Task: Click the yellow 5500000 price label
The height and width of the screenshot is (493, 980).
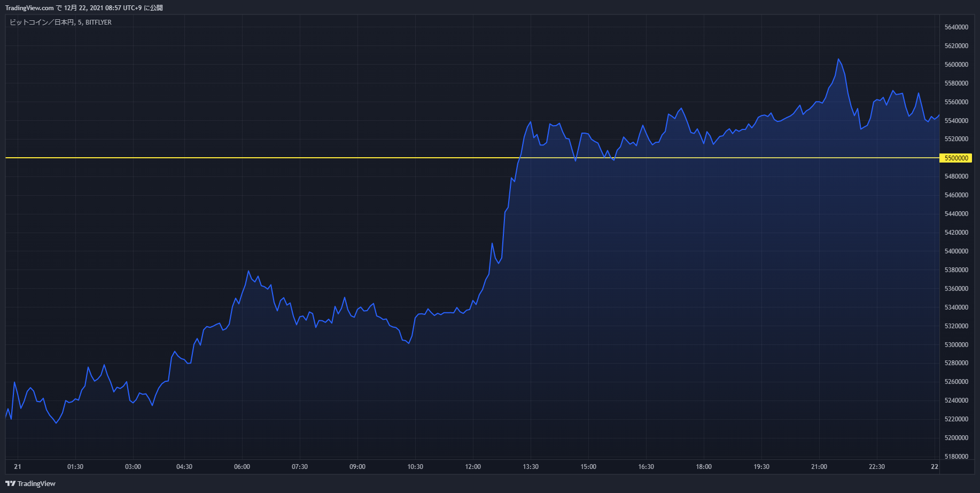Action: (x=956, y=158)
